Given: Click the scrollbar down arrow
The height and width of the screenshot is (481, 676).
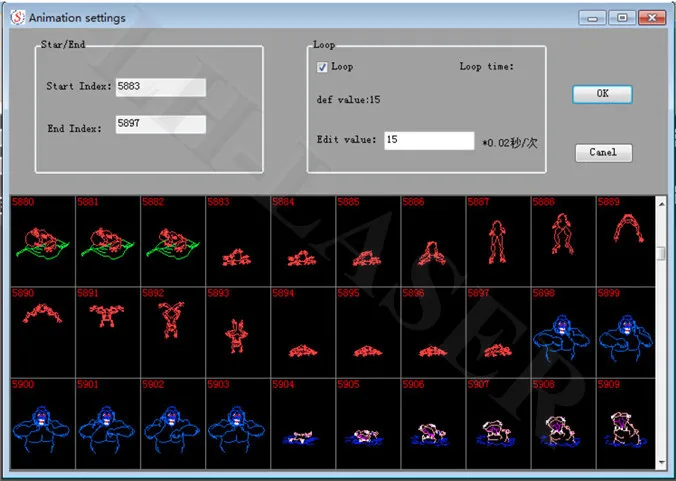Looking at the screenshot, I should point(661,463).
